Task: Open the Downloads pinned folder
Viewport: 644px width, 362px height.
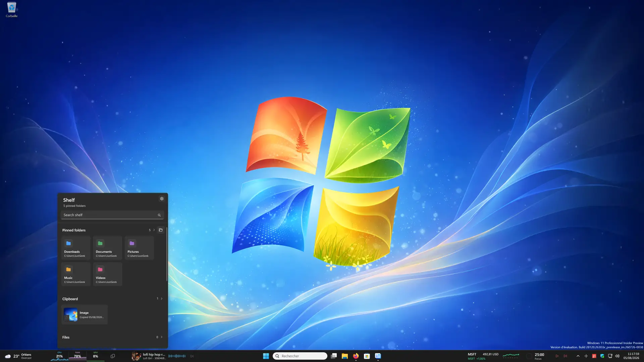Action: click(x=76, y=248)
